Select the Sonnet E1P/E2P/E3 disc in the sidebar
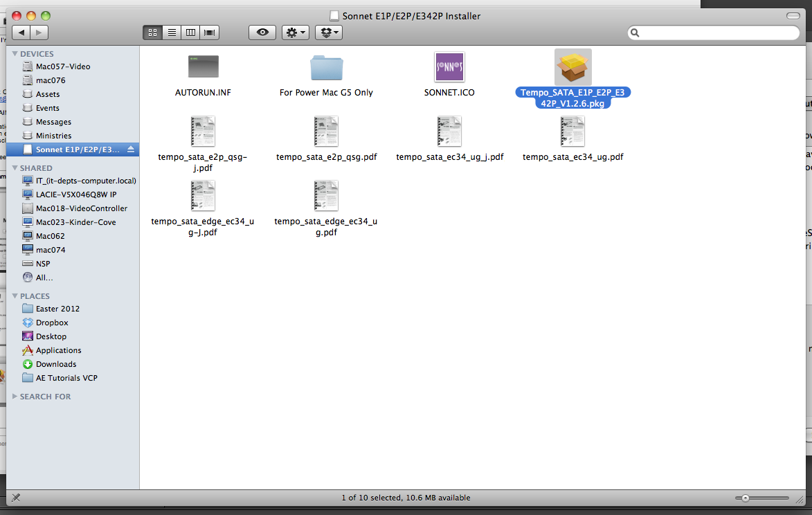This screenshot has width=812, height=515. point(73,150)
